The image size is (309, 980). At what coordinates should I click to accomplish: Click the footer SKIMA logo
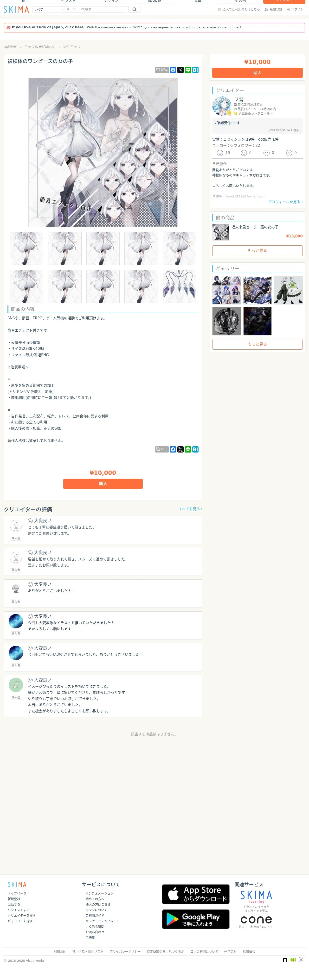click(x=17, y=885)
